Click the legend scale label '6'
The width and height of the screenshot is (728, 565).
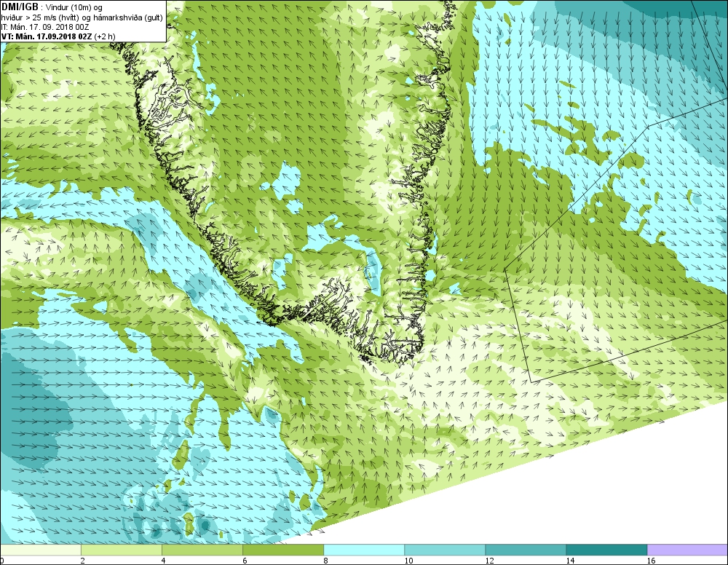245,561
